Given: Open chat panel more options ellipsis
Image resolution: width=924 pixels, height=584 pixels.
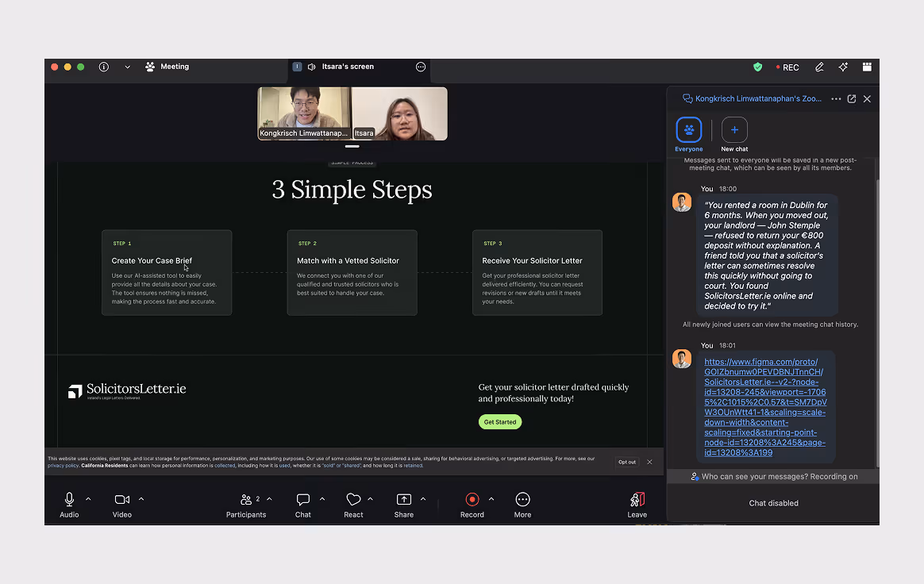Looking at the screenshot, I should (836, 99).
